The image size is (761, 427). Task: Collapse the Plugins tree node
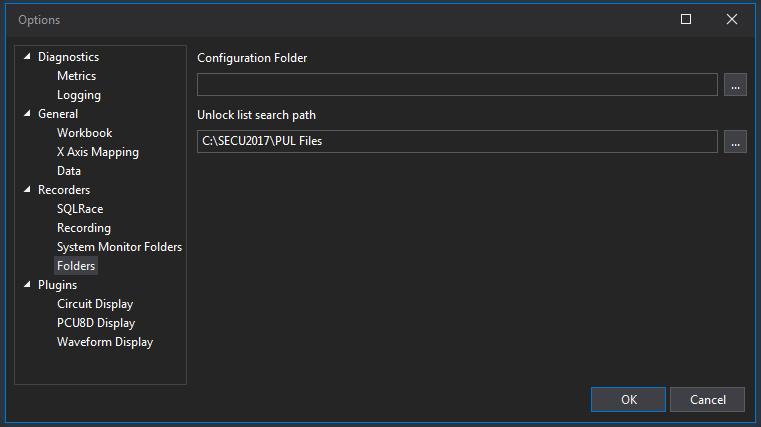[27, 285]
